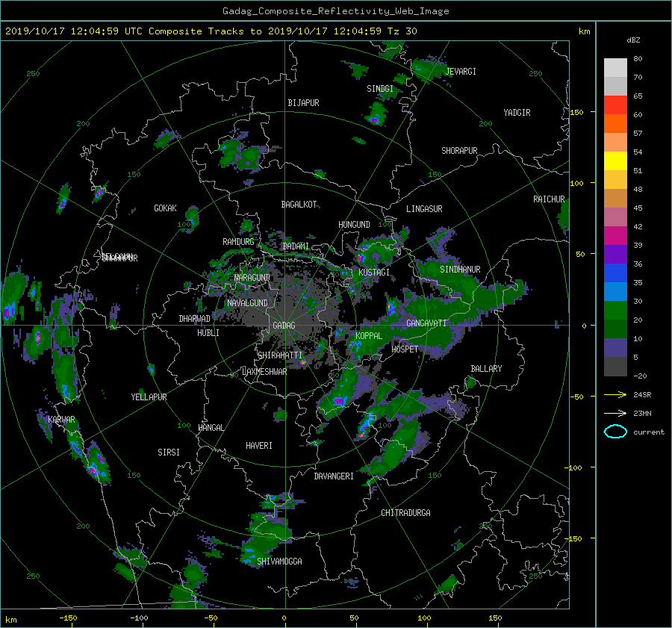672x628 pixels.
Task: Click the DHARWAD city label
Action: point(195,319)
